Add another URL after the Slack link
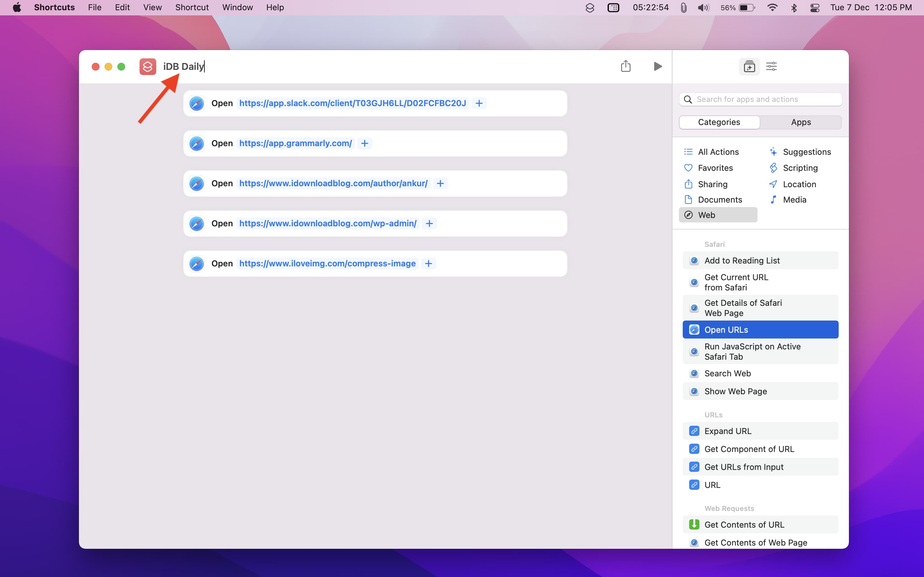Image resolution: width=924 pixels, height=577 pixels. pyautogui.click(x=479, y=103)
